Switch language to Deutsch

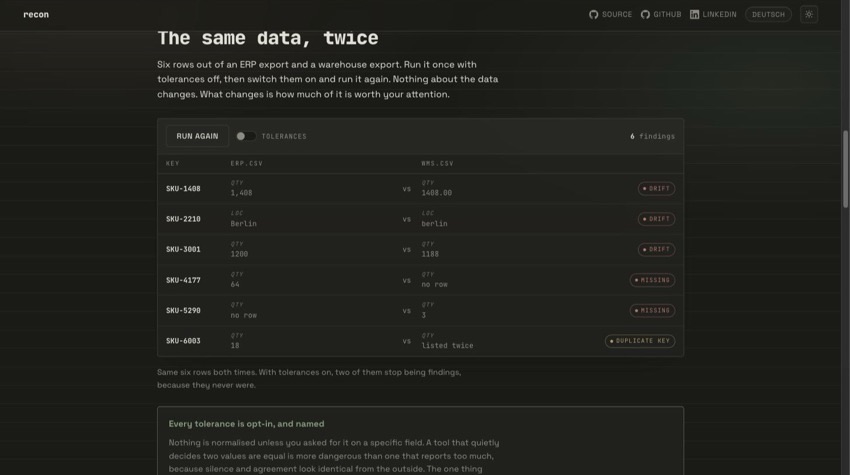[768, 15]
